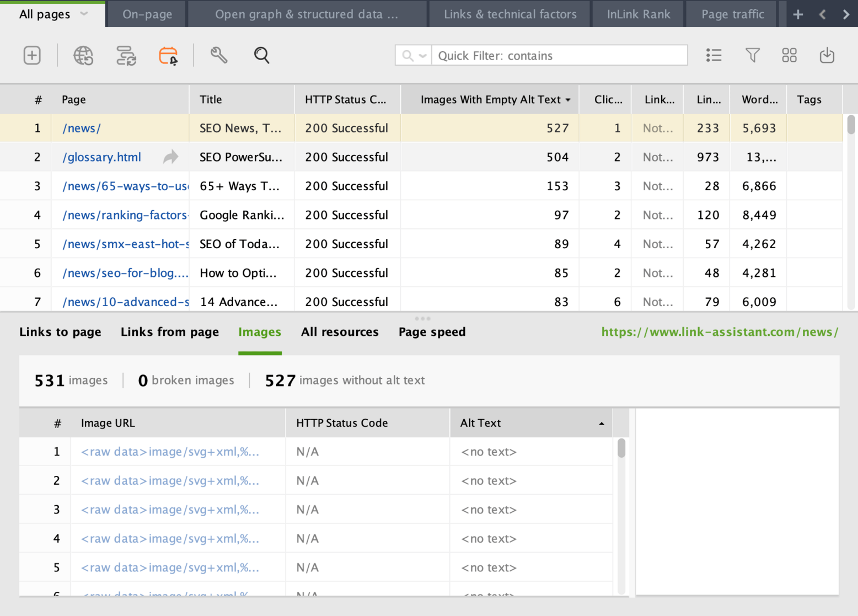Add a new workspace with the plus tab icon
Viewport: 858px width, 616px height.
click(798, 14)
